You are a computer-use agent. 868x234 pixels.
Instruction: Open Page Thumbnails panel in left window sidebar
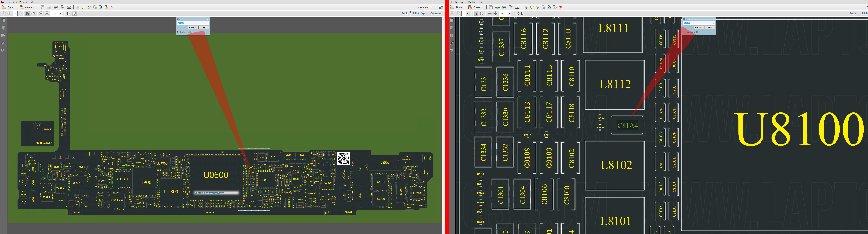coord(3,20)
